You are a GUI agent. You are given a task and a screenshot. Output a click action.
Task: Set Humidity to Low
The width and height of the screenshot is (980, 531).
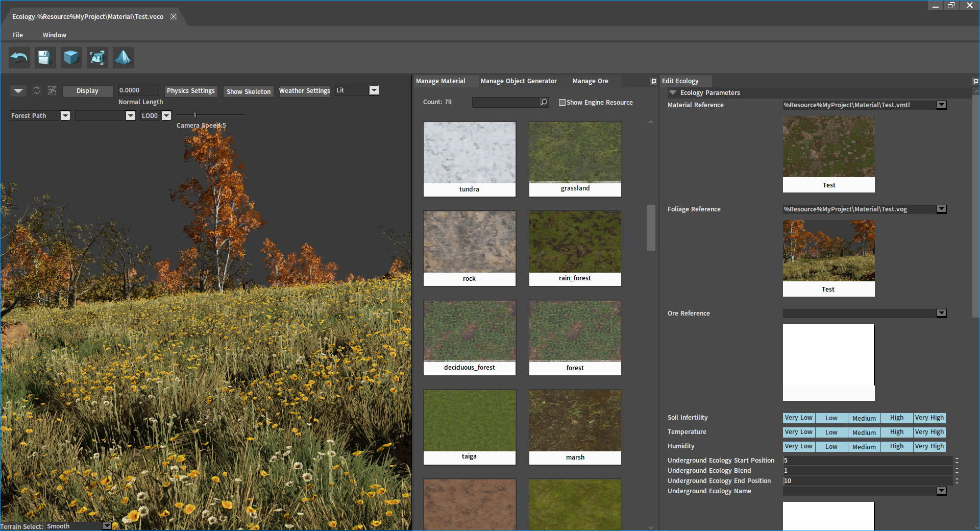(x=831, y=446)
